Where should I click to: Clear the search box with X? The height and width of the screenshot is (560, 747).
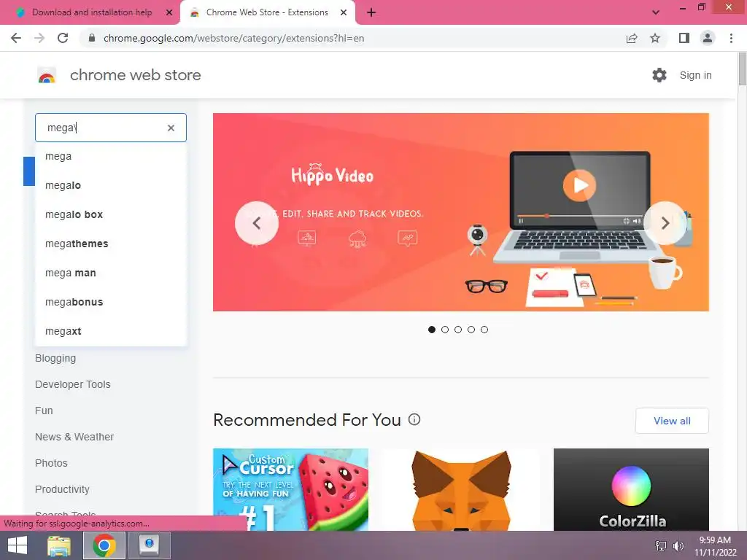click(x=171, y=128)
